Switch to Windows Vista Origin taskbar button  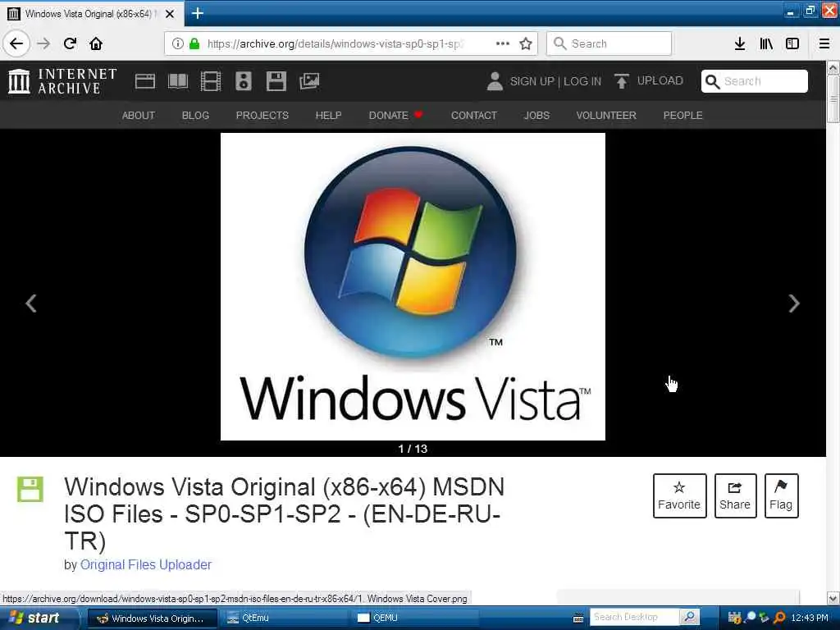coord(152,618)
